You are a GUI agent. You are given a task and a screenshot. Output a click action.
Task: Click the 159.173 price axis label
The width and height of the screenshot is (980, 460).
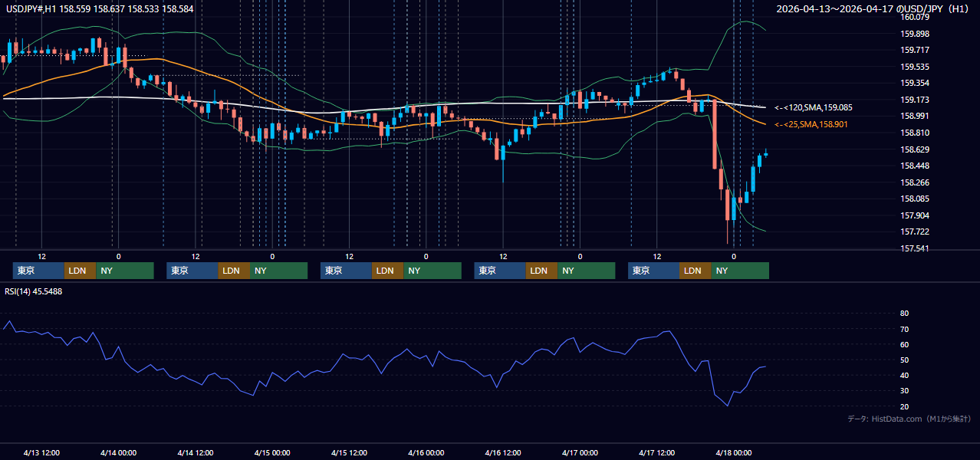click(x=916, y=100)
